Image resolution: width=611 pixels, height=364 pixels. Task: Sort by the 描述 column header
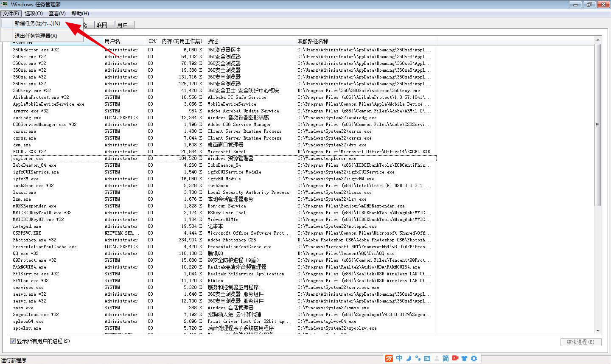(250, 41)
